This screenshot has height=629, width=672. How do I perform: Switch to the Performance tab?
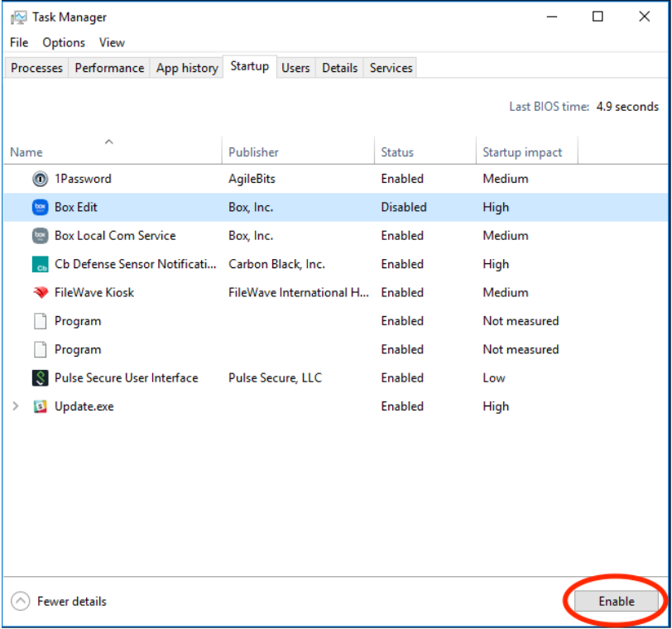[109, 68]
